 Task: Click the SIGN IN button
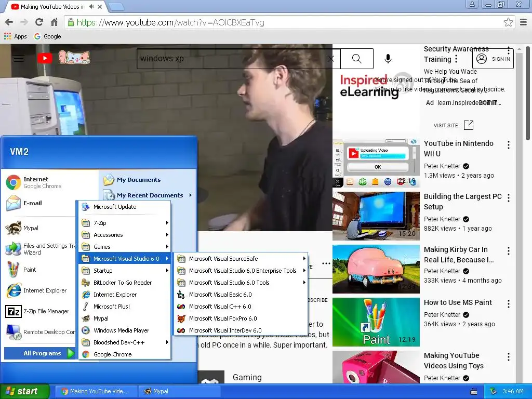pyautogui.click(x=493, y=59)
